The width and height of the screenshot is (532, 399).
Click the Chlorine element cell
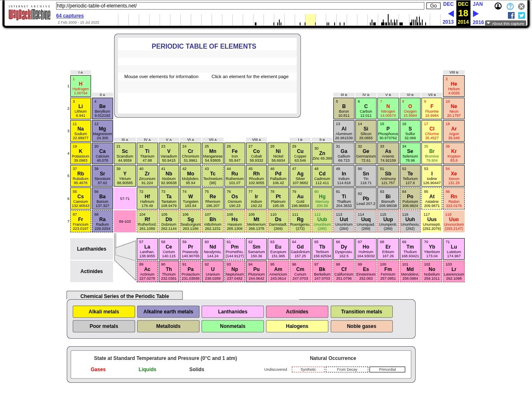[432, 131]
